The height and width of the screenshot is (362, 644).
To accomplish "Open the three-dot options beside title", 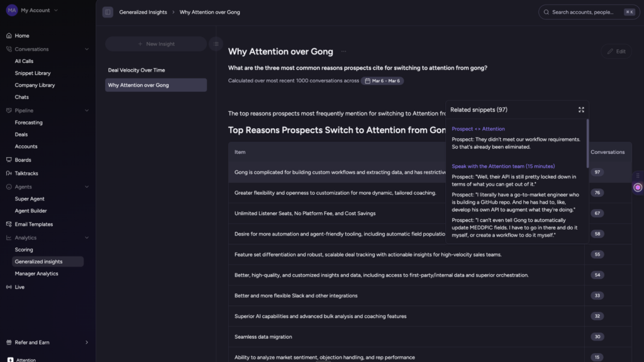I will pos(344,52).
